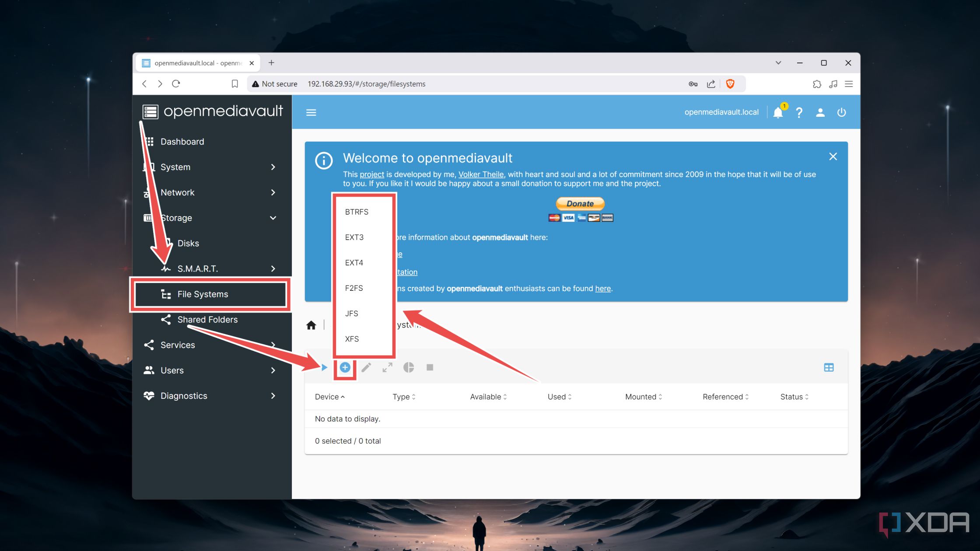The image size is (980, 551).
Task: Click the Donate button in welcome panel
Action: [580, 203]
